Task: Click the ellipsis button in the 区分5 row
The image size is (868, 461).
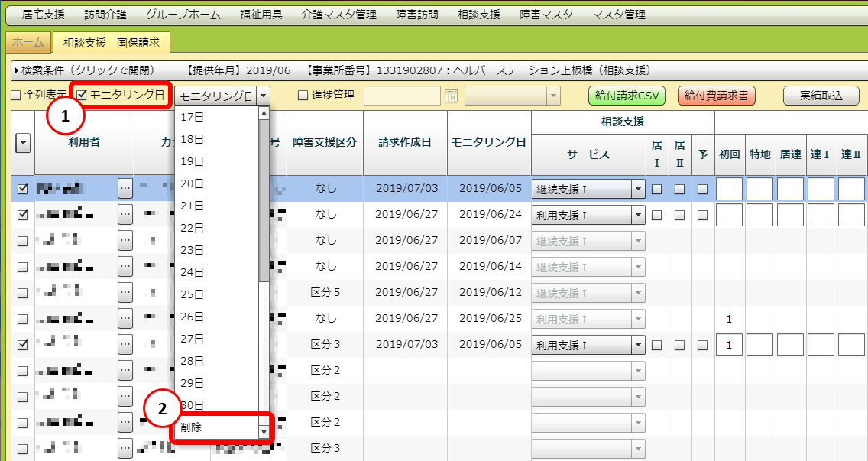Action: [x=125, y=293]
